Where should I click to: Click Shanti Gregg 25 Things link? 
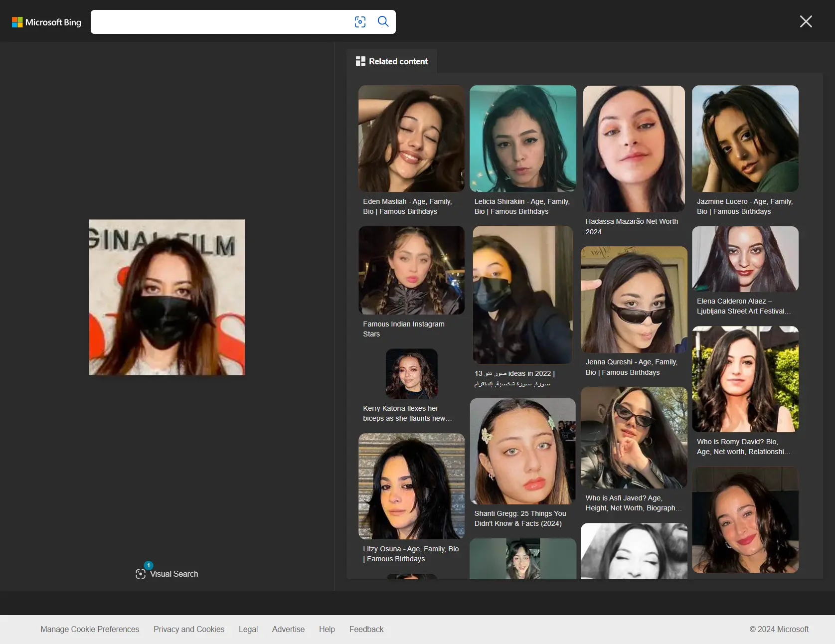pos(520,518)
